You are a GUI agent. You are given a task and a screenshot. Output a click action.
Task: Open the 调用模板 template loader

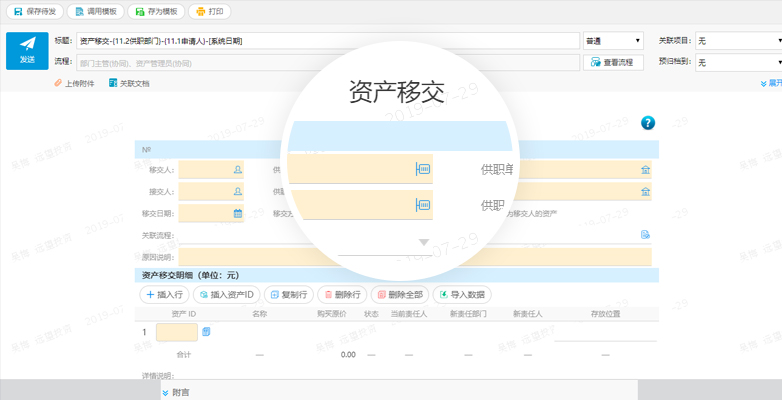pos(95,12)
